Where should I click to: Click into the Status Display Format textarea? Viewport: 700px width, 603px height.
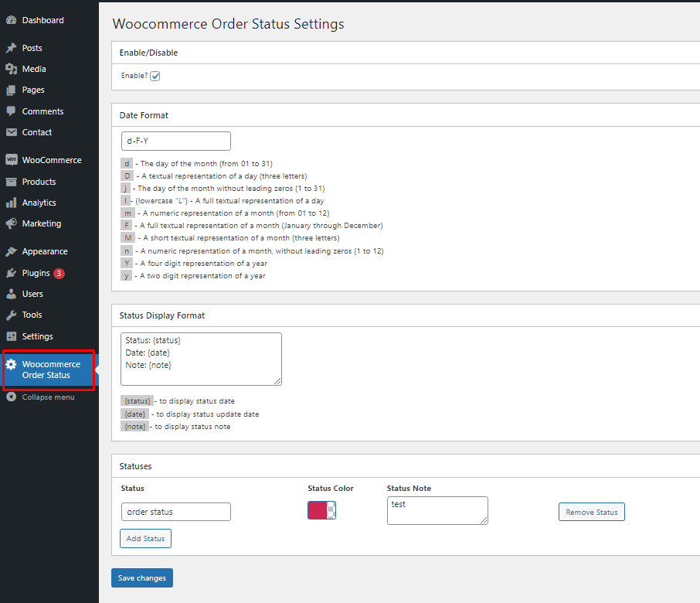click(x=201, y=359)
